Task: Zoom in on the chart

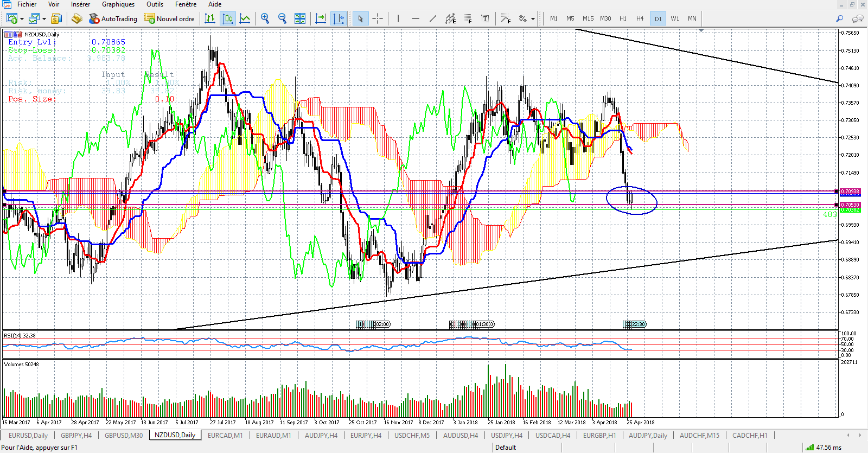Action: (x=265, y=18)
